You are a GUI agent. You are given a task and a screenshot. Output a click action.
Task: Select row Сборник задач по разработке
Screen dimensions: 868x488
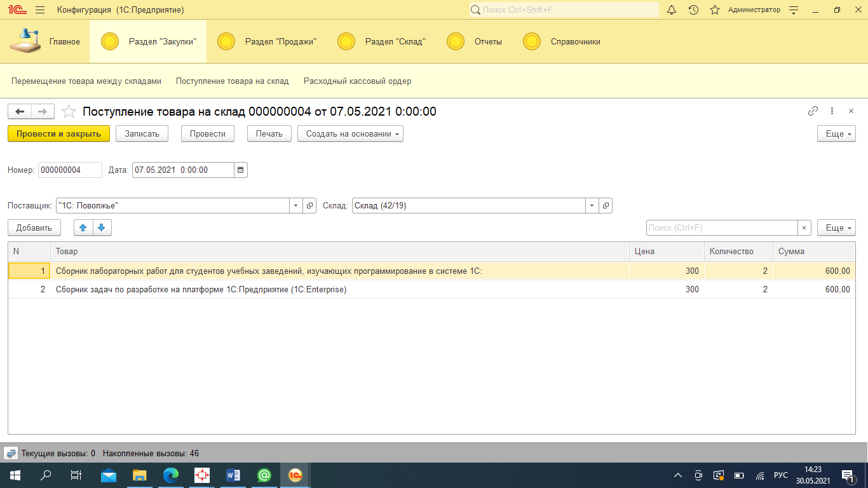(431, 289)
